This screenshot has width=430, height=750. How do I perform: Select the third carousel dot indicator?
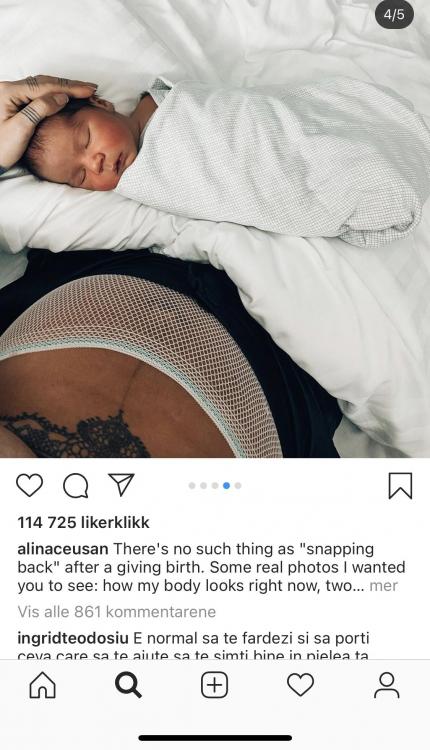coord(215,485)
